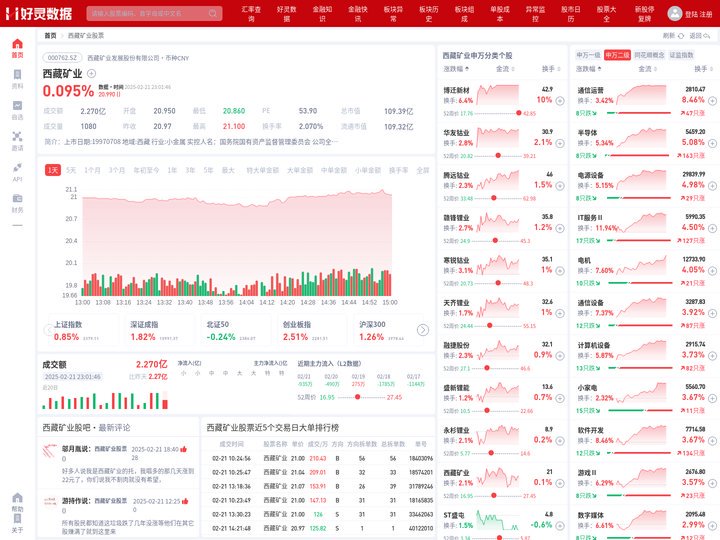This screenshot has width=720, height=540.
Task: Click the 返回 back icon at top right
Action: point(707,35)
